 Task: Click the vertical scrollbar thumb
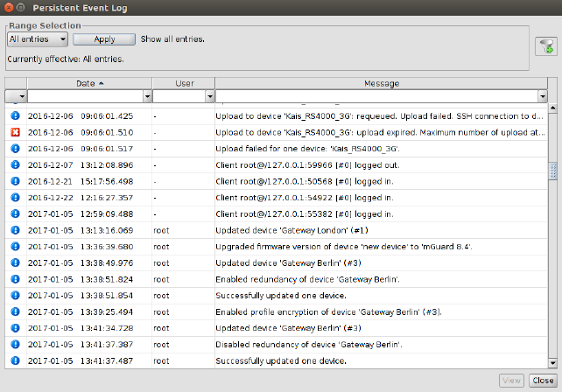pos(552,170)
